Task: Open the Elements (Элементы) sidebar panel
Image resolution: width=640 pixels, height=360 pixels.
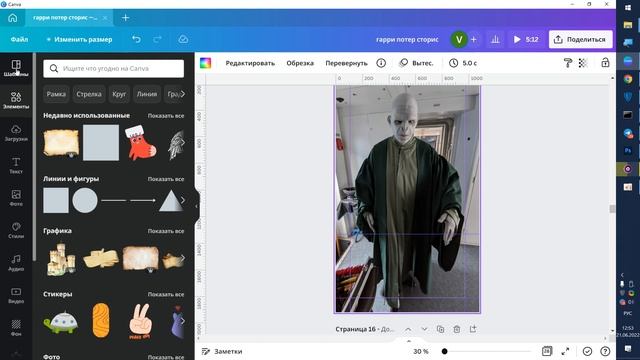Action: tap(16, 100)
